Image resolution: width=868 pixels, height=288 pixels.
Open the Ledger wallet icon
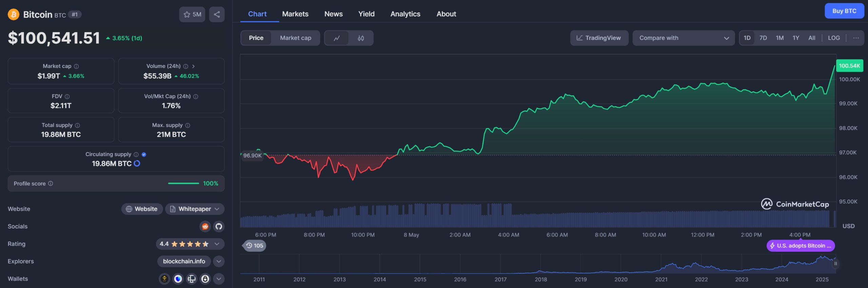192,279
